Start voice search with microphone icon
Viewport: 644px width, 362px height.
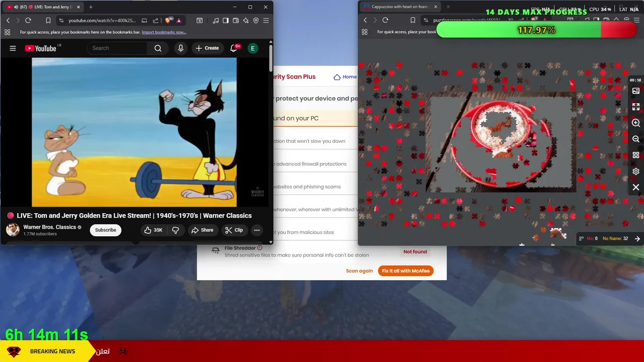click(x=181, y=48)
